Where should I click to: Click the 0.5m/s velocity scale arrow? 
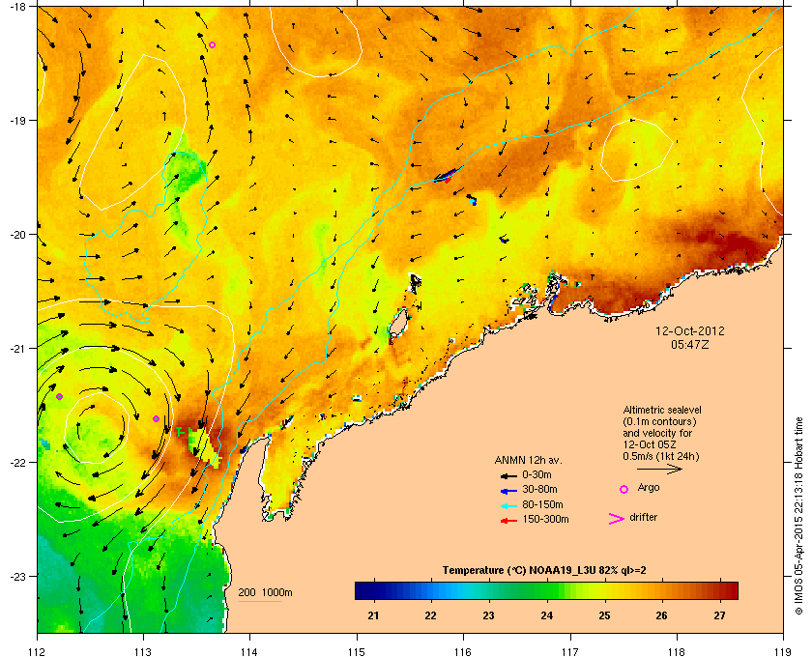point(659,469)
